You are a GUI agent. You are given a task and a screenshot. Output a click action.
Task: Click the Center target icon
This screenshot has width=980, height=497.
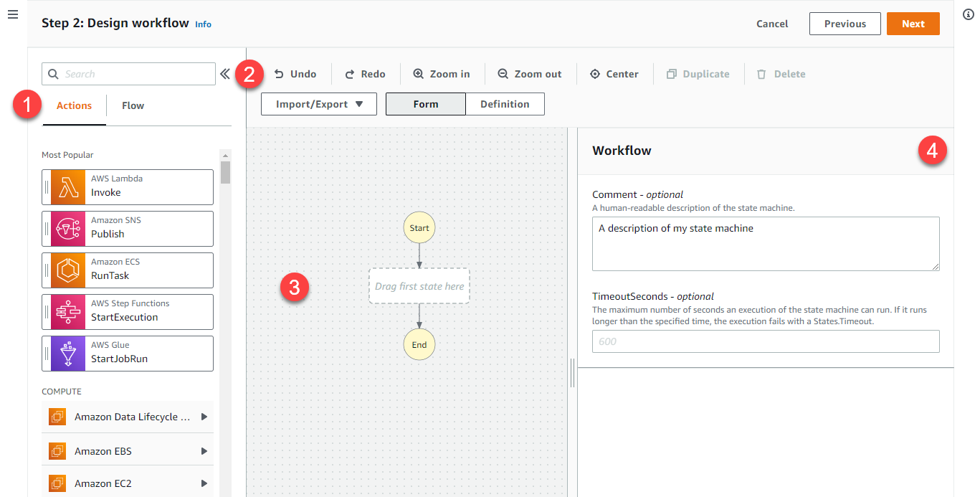595,74
